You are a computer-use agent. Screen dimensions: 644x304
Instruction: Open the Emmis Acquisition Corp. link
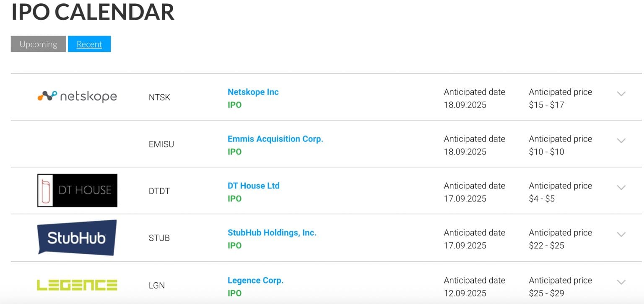[275, 139]
